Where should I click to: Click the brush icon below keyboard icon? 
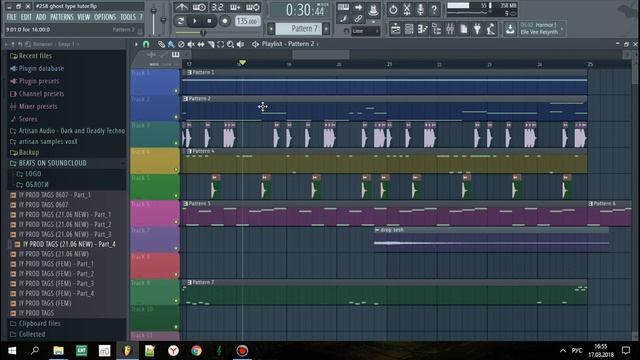[x=343, y=18]
